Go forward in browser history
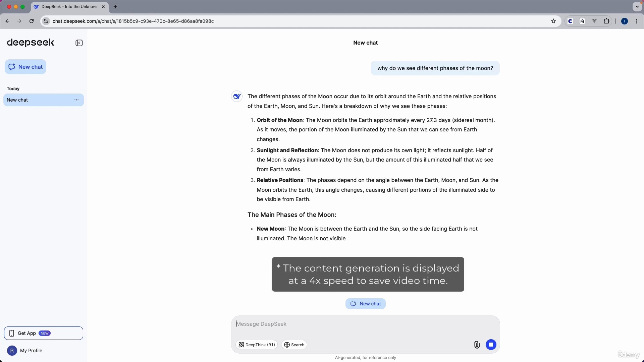644x362 pixels. 19,21
